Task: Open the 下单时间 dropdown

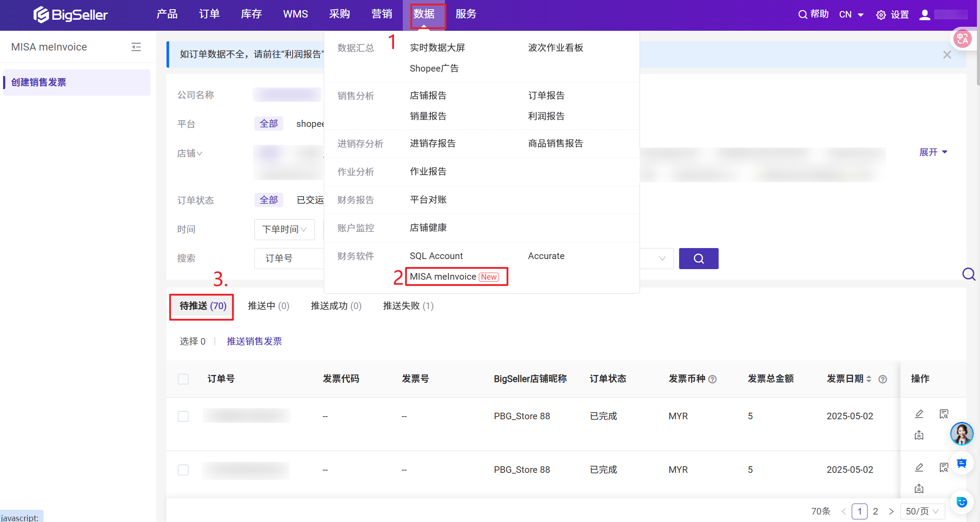Action: point(284,229)
